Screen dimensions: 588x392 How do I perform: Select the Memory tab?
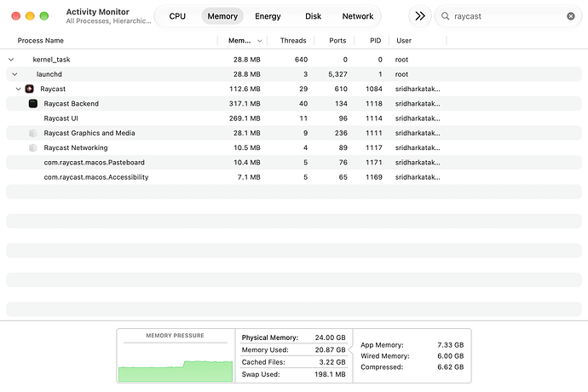click(222, 16)
